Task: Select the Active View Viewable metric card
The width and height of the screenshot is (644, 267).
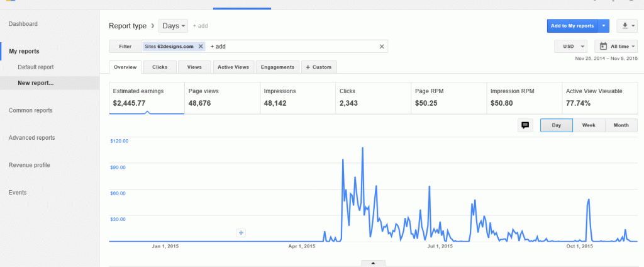Action: click(600, 98)
